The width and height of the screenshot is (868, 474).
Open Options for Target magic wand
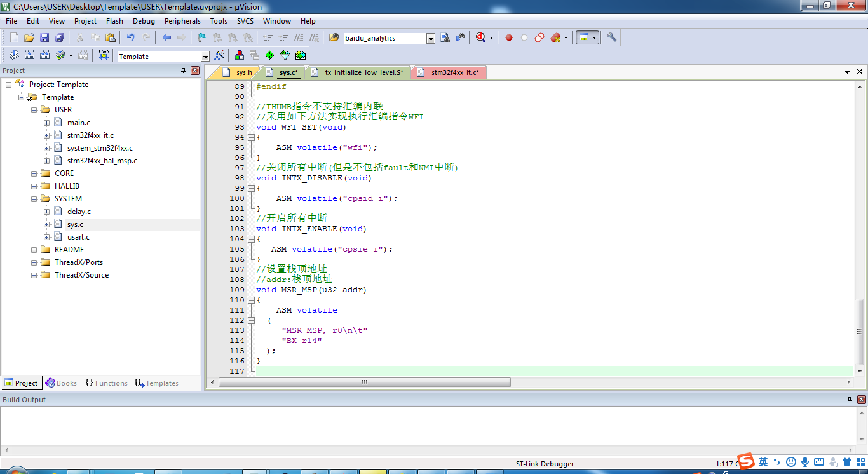click(220, 55)
